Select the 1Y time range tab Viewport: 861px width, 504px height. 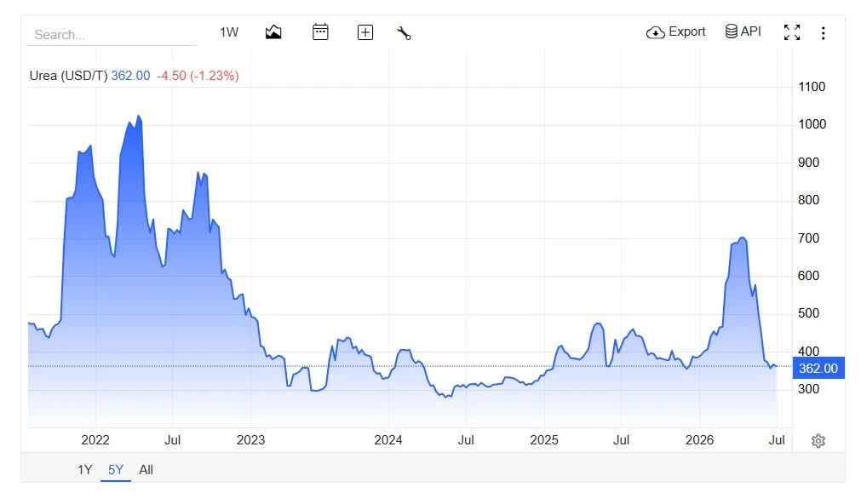84,469
